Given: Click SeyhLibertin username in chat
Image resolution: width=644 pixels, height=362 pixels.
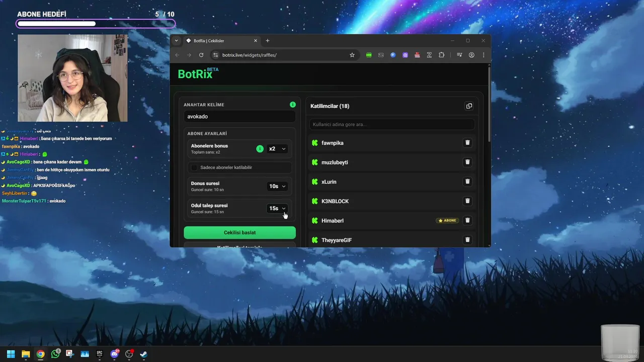Looking at the screenshot, I should point(15,193).
